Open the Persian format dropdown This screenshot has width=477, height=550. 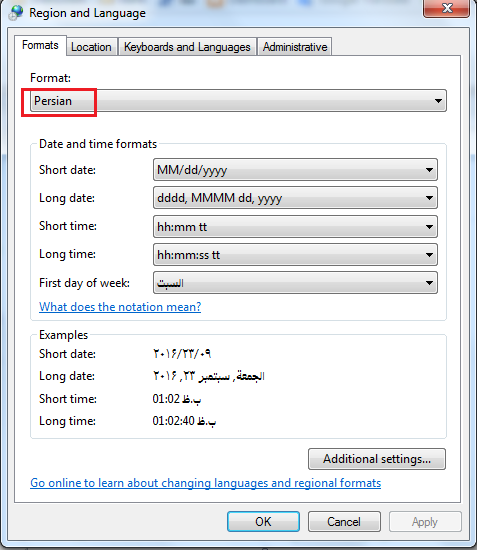tap(238, 101)
